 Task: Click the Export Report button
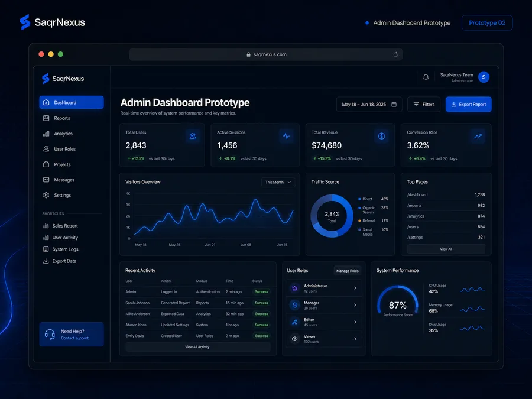(x=469, y=105)
